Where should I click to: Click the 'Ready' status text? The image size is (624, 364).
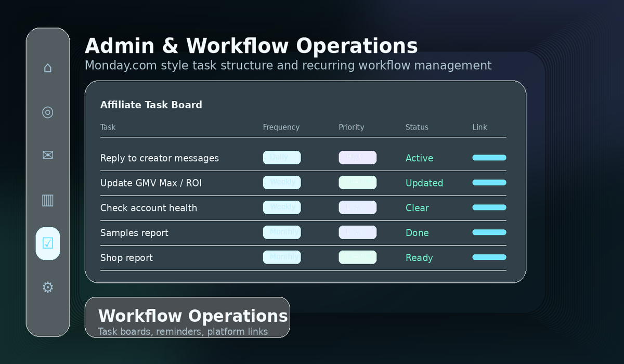(x=419, y=258)
